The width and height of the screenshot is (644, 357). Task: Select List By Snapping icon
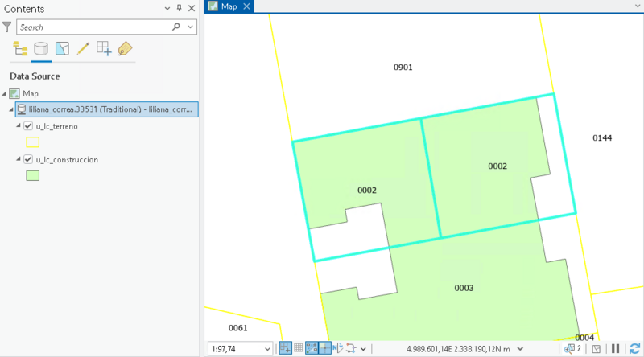[x=104, y=49]
